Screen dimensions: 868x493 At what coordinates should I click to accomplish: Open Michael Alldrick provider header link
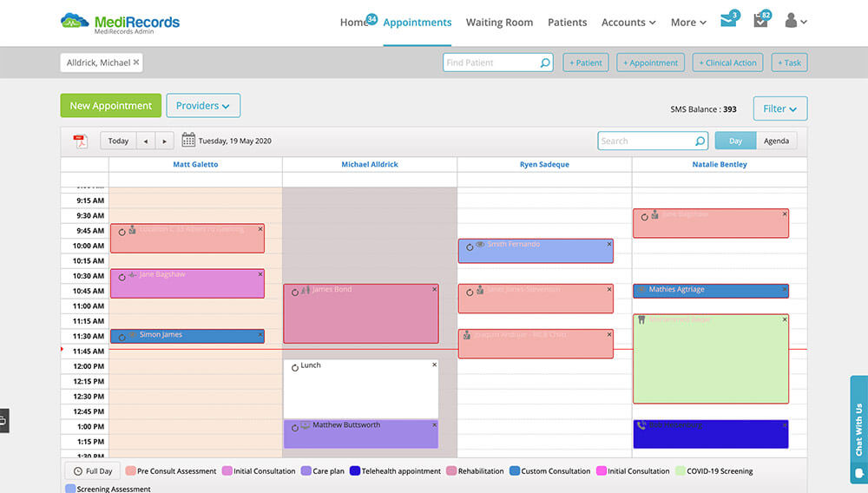pyautogui.click(x=370, y=164)
